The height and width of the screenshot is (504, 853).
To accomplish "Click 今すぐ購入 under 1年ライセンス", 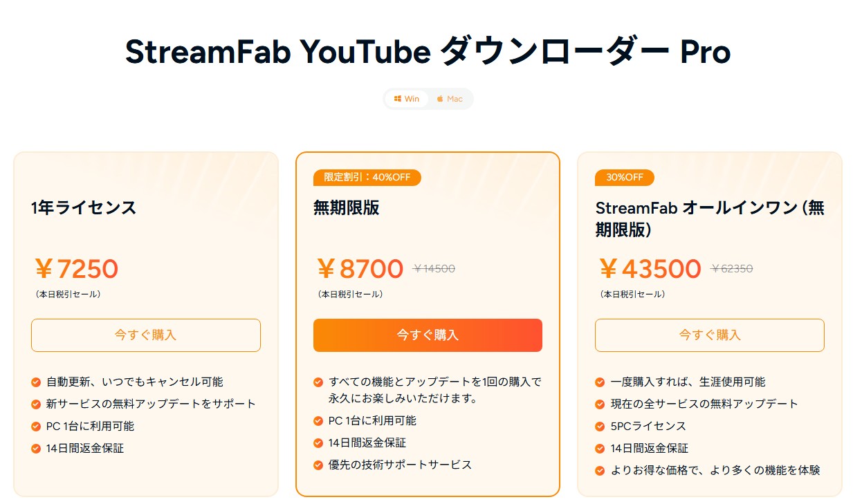I will click(145, 335).
